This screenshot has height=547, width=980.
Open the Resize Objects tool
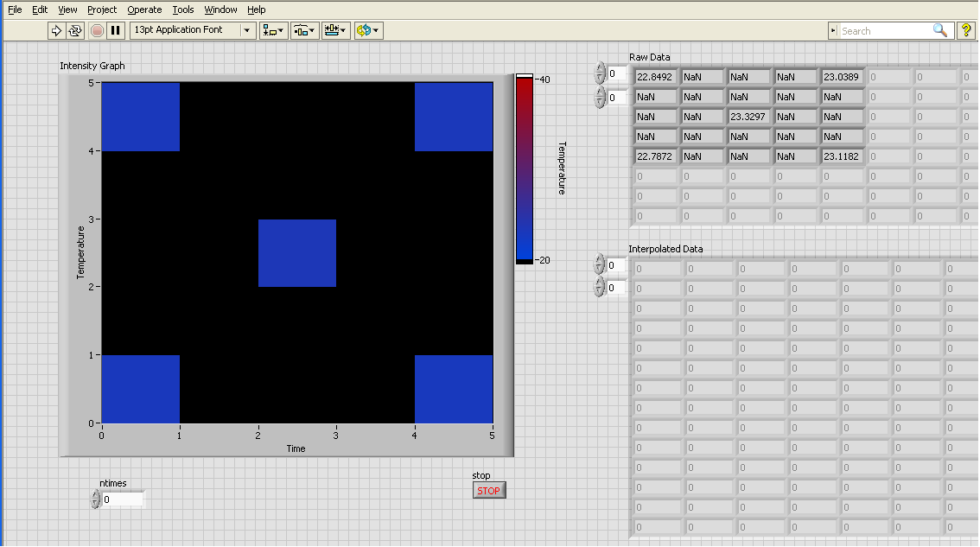(x=335, y=30)
